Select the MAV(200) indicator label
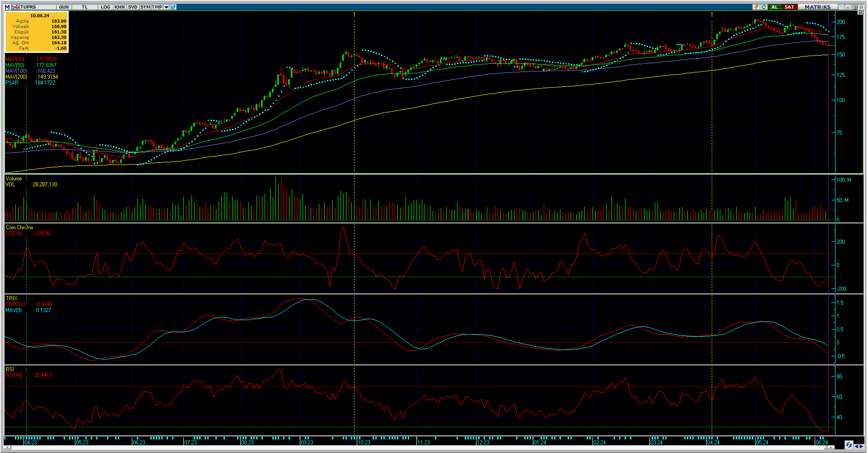Screen dimensions: 868x453 (16, 77)
